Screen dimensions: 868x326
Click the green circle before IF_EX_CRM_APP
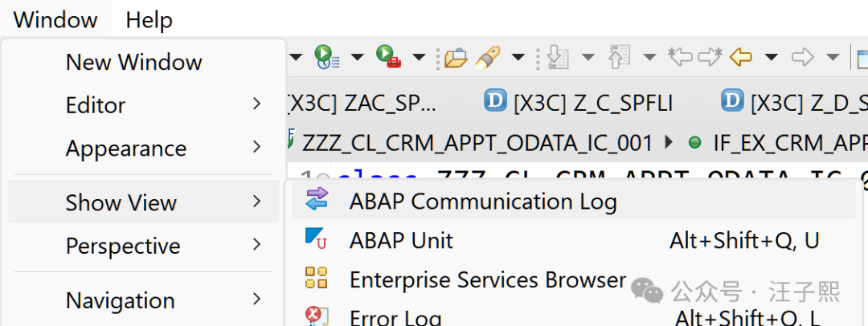tap(694, 143)
